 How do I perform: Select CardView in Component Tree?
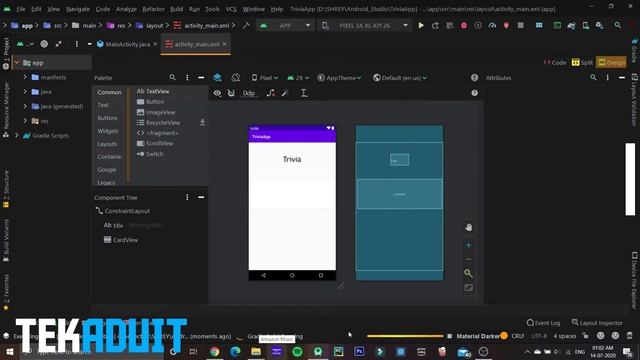click(121, 240)
